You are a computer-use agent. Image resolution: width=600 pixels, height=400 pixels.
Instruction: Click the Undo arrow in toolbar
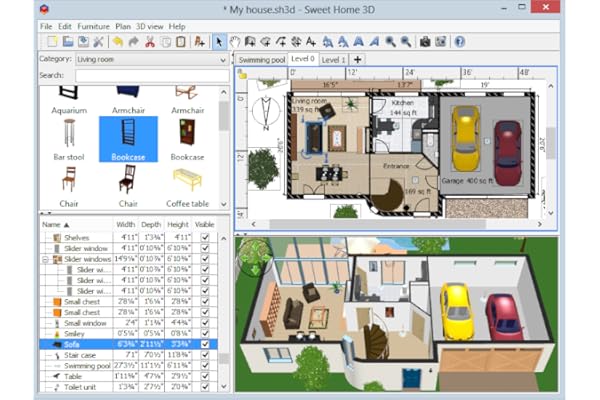tap(117, 42)
